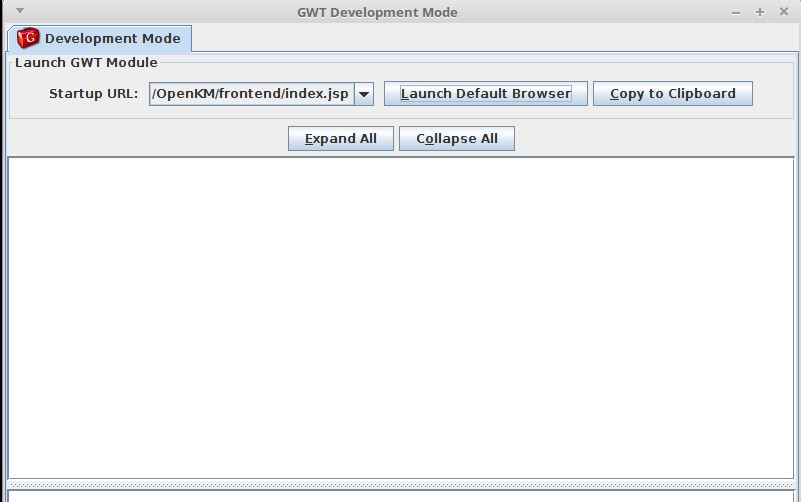Copy the startup URL to clipboard
Viewport: 801px width, 502px height.
tap(672, 94)
